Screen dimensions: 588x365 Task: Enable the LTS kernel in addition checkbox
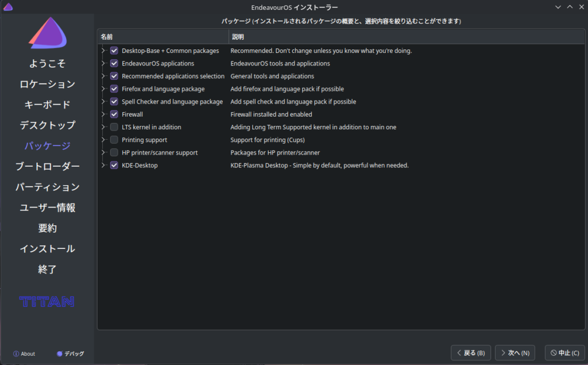(114, 127)
